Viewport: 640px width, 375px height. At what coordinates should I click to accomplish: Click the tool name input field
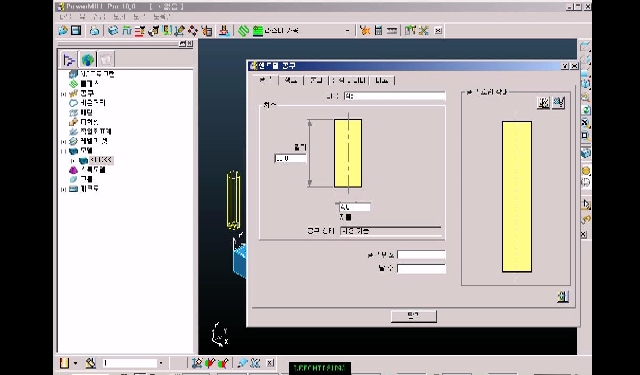click(x=395, y=96)
